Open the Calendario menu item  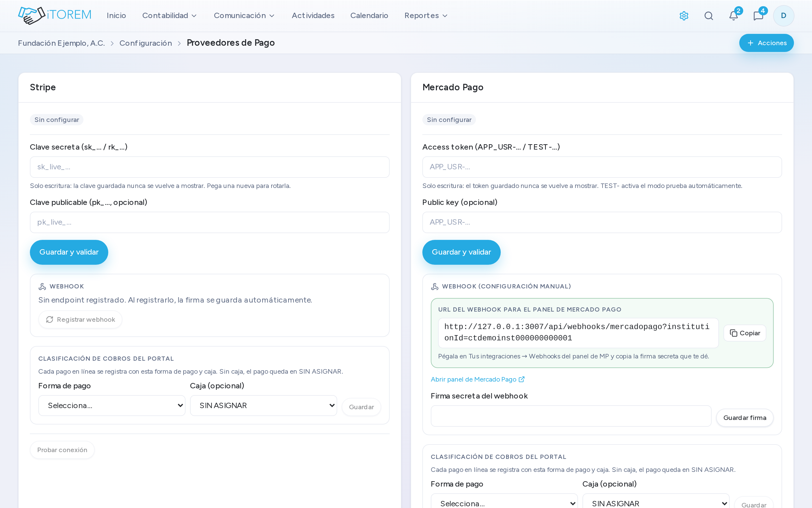click(369, 16)
